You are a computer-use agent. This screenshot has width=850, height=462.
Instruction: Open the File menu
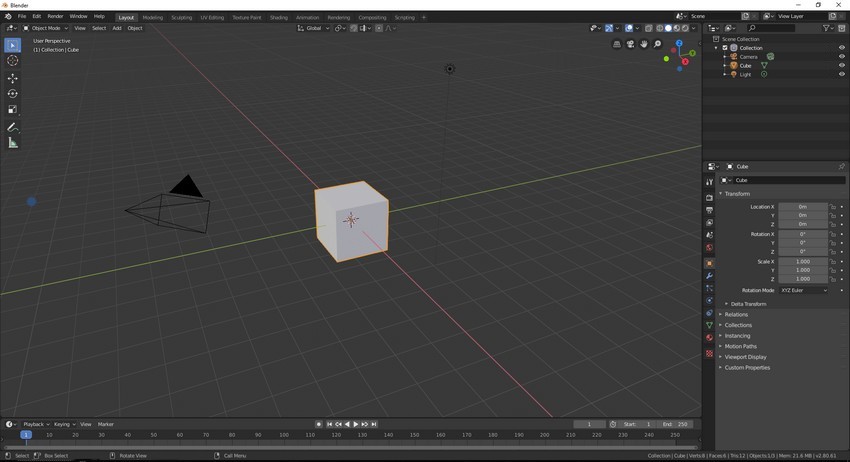point(22,17)
